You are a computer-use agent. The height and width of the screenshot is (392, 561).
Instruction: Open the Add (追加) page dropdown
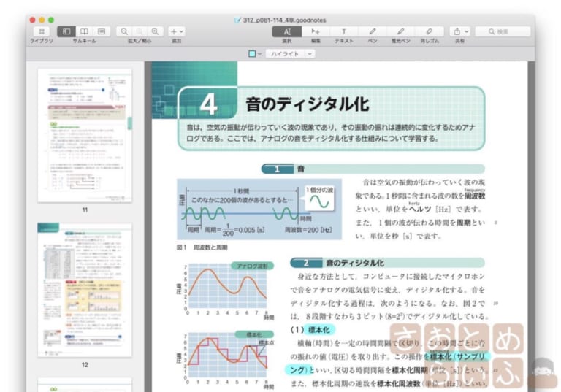pyautogui.click(x=177, y=31)
